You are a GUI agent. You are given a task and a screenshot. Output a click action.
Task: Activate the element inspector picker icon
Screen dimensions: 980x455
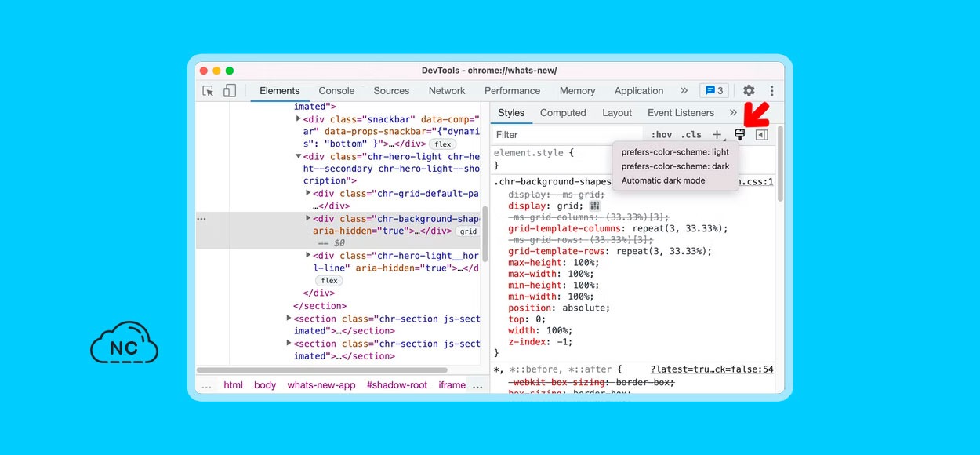tap(209, 91)
